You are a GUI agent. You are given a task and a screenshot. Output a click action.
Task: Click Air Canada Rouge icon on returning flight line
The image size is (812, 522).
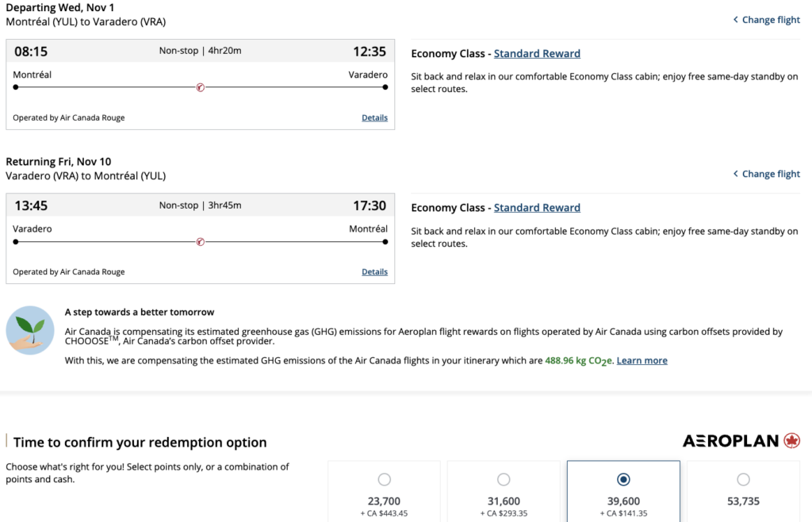pos(200,241)
